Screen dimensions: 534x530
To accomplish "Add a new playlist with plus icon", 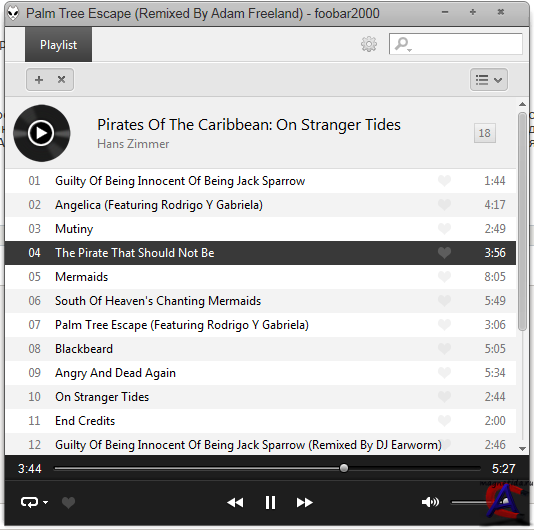I will tap(39, 80).
